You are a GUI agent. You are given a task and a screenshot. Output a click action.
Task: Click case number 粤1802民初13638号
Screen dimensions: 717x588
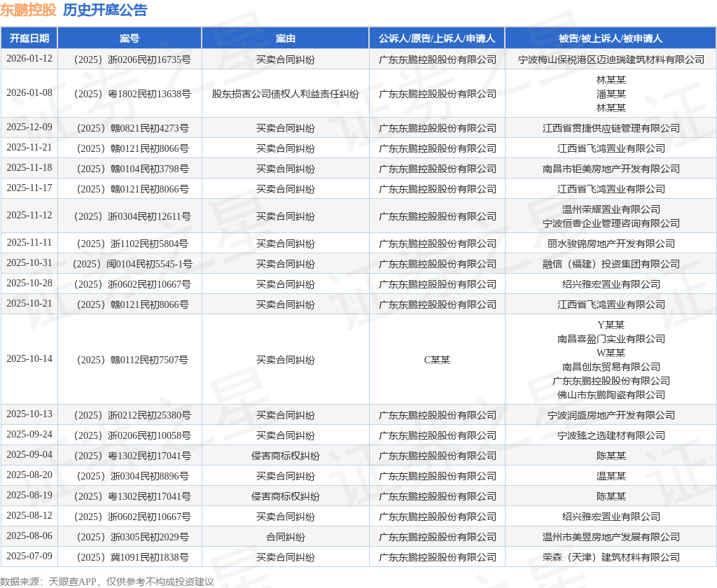tap(132, 94)
